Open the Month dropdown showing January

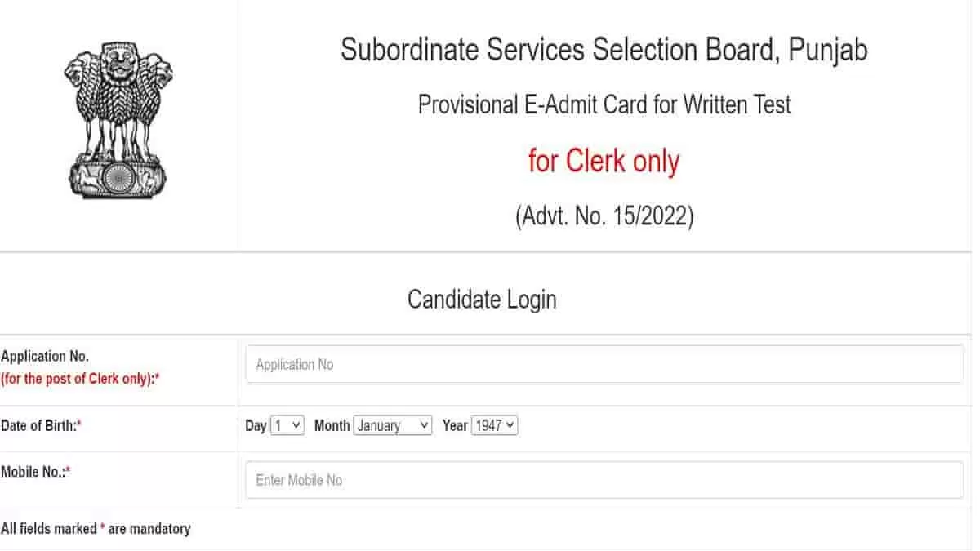[x=393, y=424]
